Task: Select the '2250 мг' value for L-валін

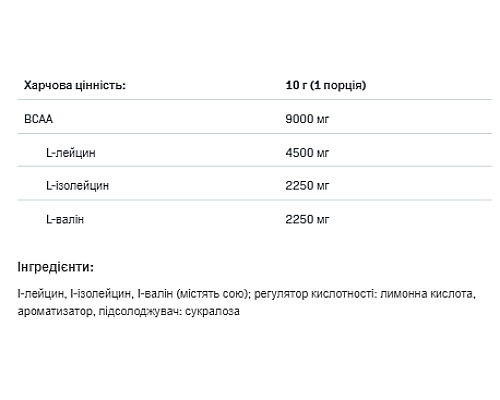Action: 307,219
